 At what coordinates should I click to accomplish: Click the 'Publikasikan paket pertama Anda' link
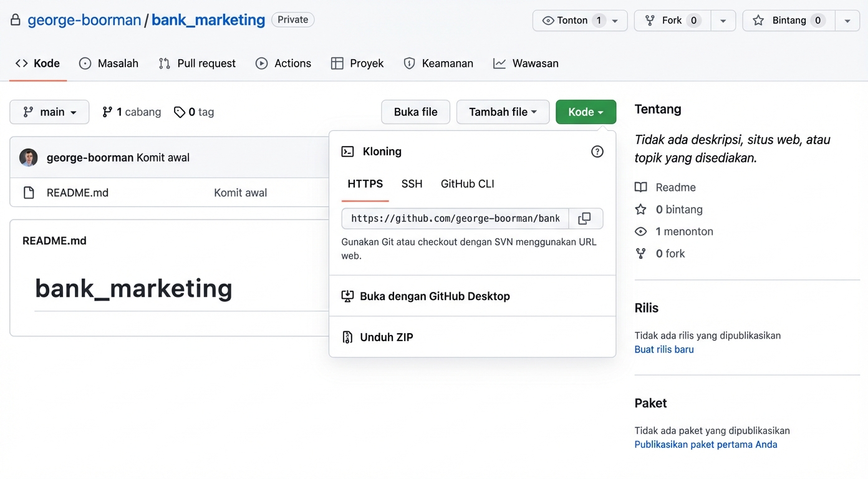click(x=706, y=445)
